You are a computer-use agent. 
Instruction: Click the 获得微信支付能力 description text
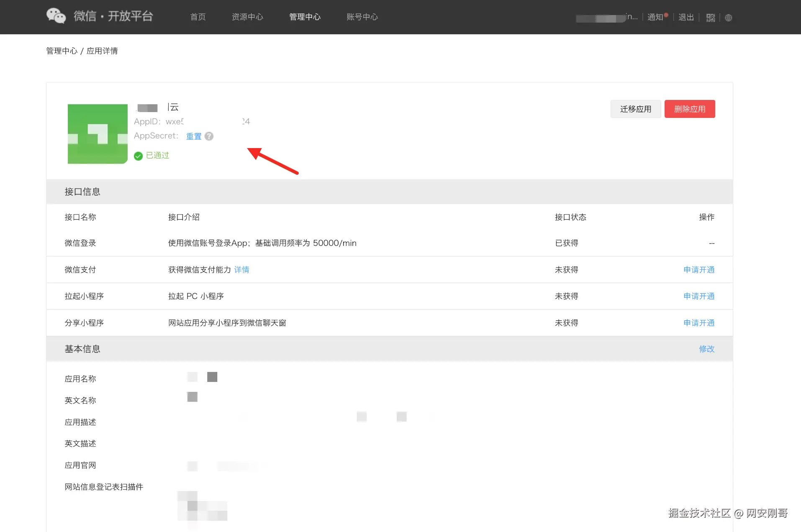point(200,270)
